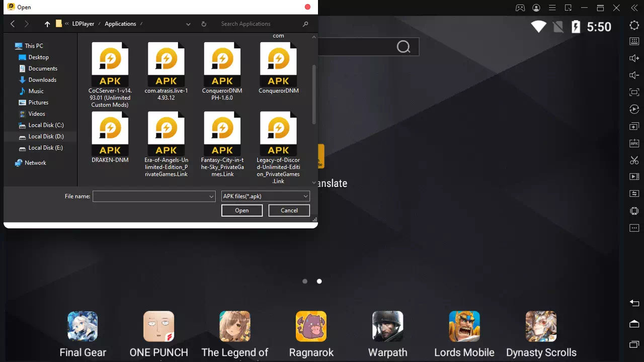Click the Install APK sidebar icon
This screenshot has width=644, height=362.
634,143
